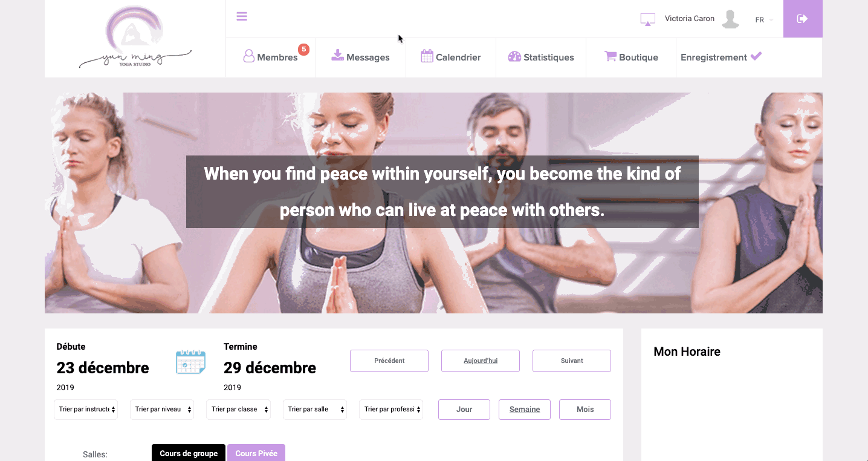Open Boutique with the cart icon
The image size is (868, 461).
(631, 57)
